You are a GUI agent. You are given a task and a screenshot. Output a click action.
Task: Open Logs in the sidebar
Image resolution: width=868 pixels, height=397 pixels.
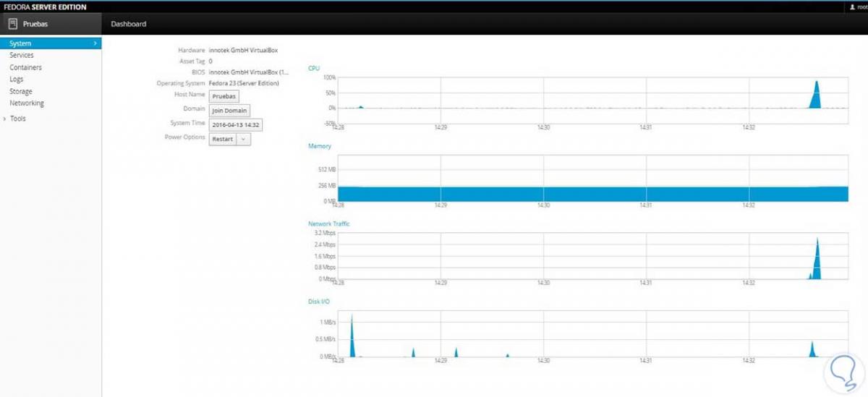point(16,80)
